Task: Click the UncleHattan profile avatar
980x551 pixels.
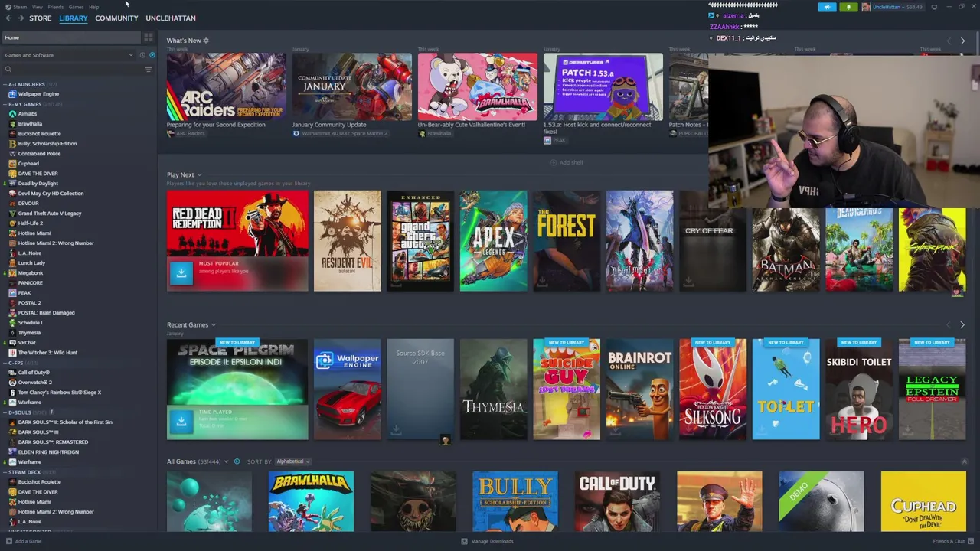Action: click(866, 7)
